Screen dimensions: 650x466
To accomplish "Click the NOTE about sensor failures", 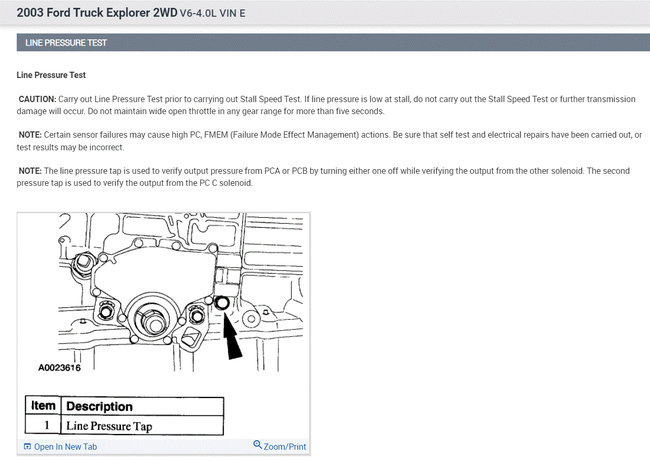I will 329,141.
